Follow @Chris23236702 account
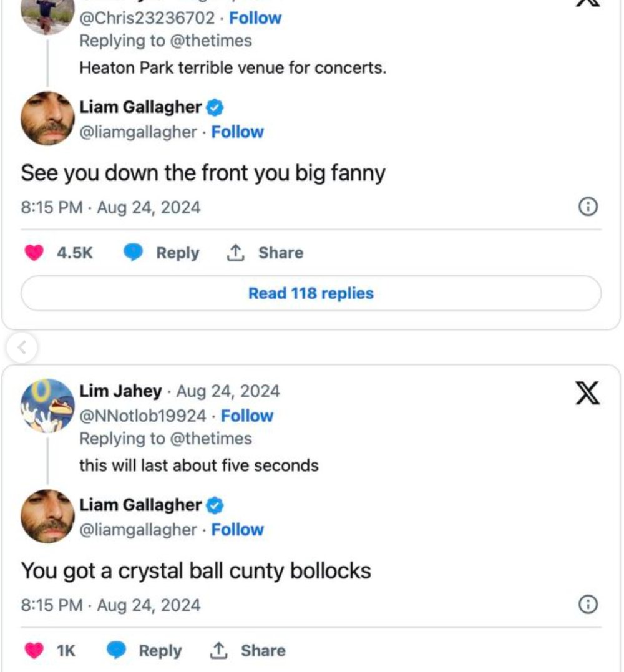Viewport: 624px width, 672px height. point(255,18)
